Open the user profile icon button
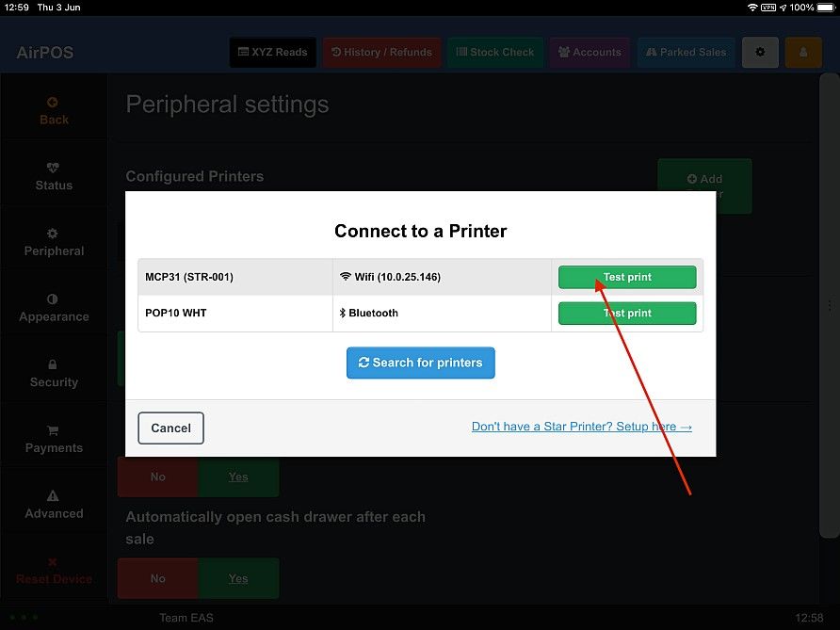The image size is (840, 630). coord(803,52)
